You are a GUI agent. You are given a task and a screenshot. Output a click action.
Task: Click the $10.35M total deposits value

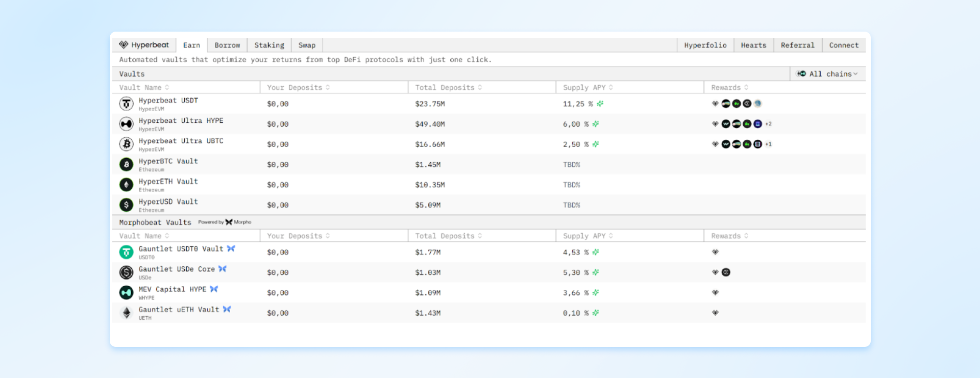[430, 185]
